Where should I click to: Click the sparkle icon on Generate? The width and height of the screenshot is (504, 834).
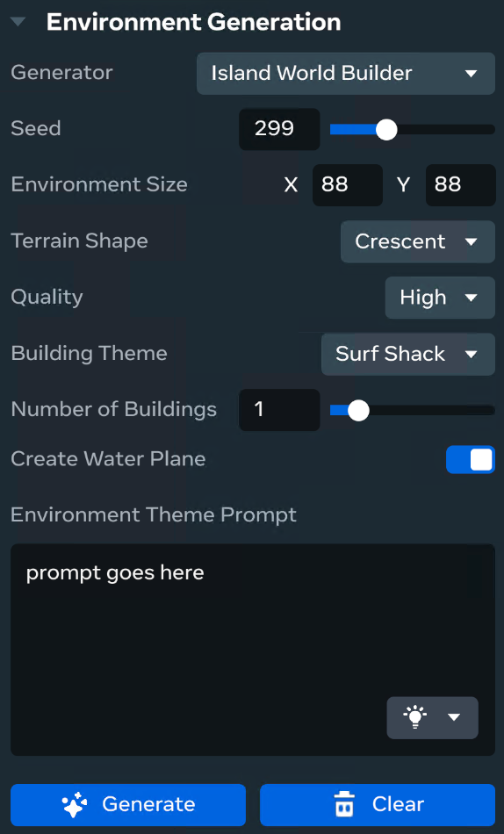click(75, 805)
